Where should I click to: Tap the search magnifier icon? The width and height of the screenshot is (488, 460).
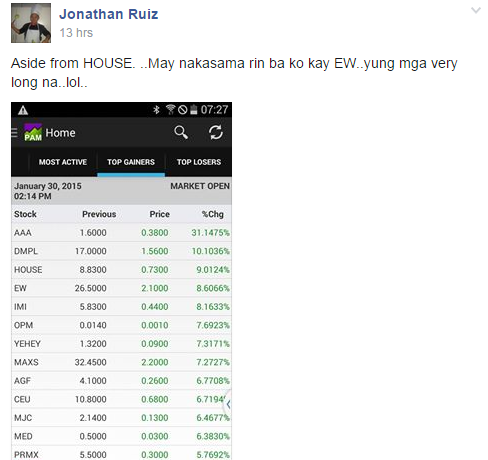181,132
